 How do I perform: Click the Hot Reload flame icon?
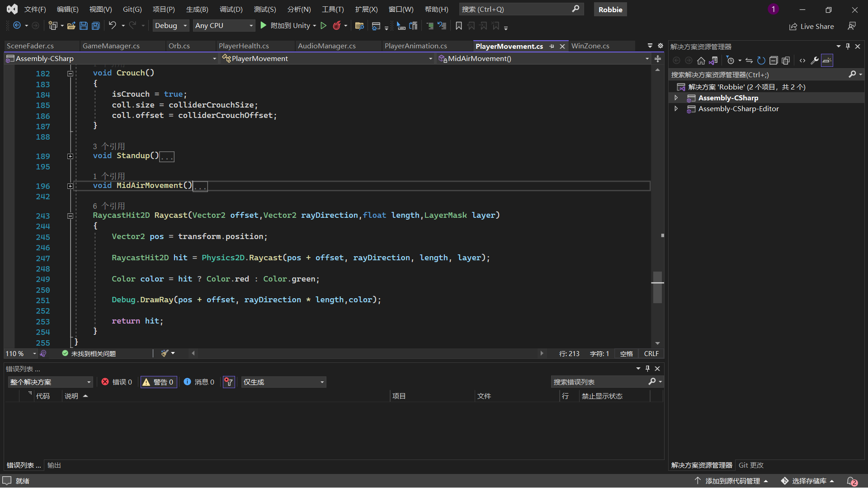(x=336, y=26)
